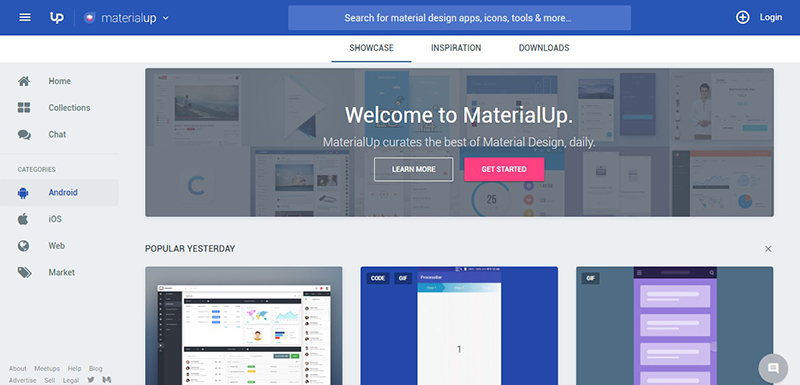Open the blue ProcessBar design thumbnail

tap(459, 326)
